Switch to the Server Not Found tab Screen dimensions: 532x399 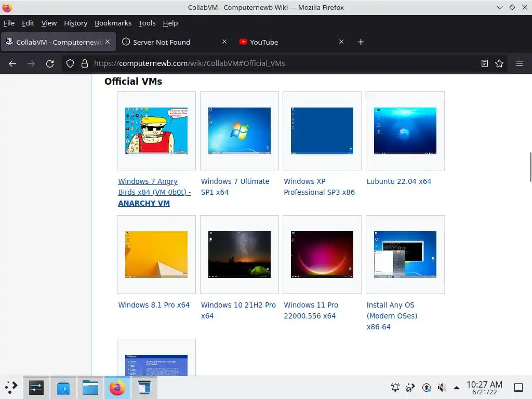(175, 42)
